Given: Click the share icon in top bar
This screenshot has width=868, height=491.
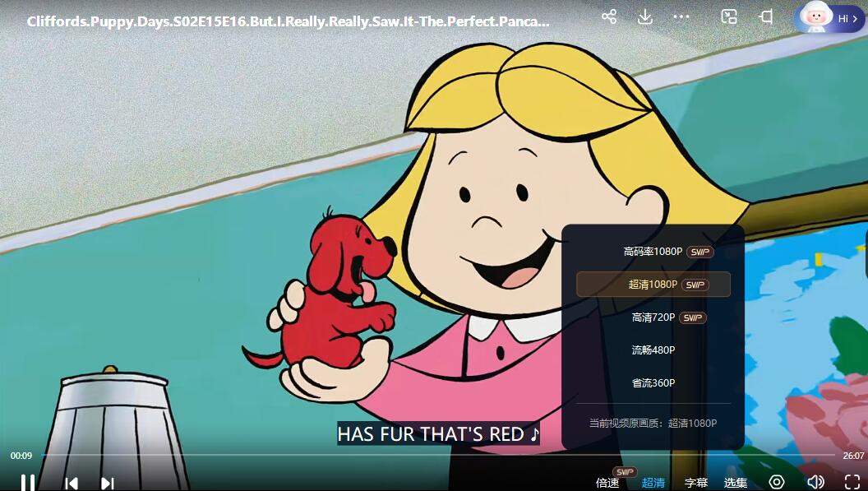Looking at the screenshot, I should [x=609, y=16].
